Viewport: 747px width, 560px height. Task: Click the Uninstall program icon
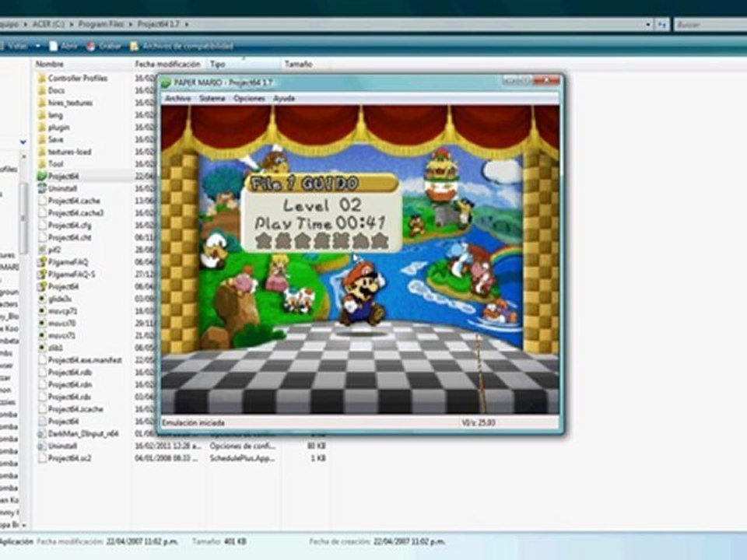pos(42,188)
